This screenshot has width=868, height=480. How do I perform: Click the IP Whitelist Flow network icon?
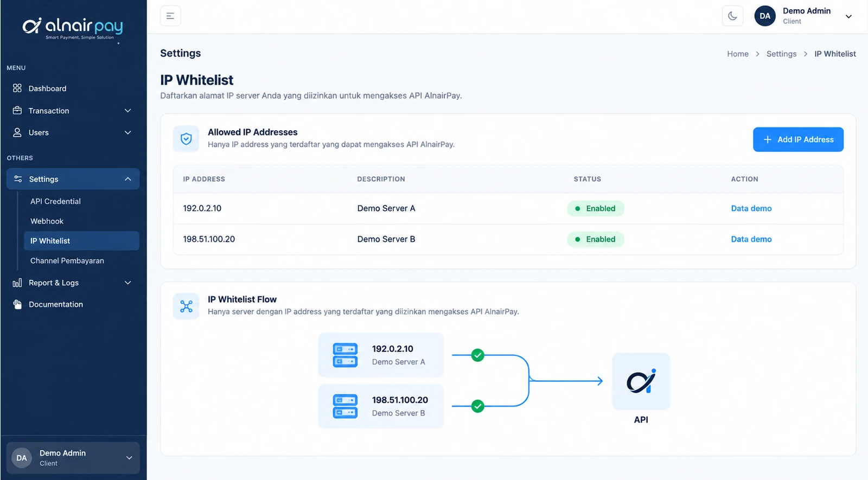pyautogui.click(x=186, y=306)
